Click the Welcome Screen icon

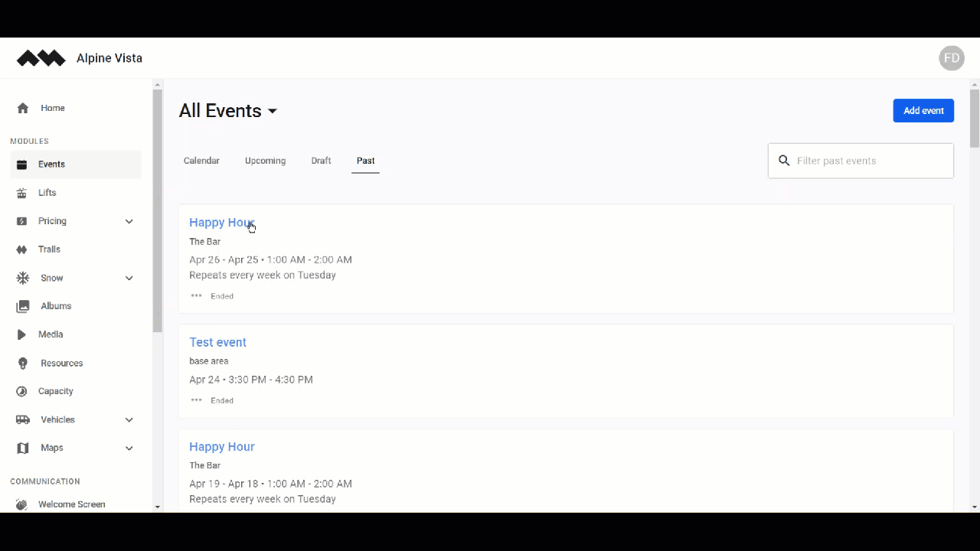[x=22, y=504]
